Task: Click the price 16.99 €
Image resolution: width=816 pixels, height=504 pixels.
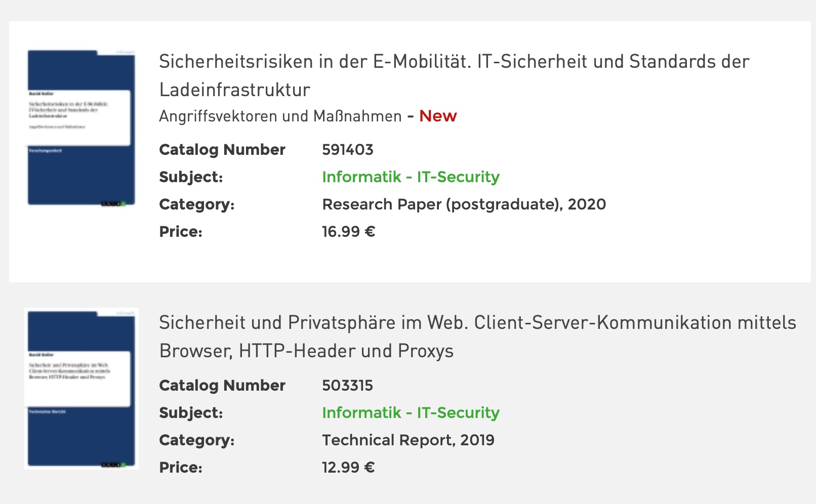Action: click(x=349, y=232)
